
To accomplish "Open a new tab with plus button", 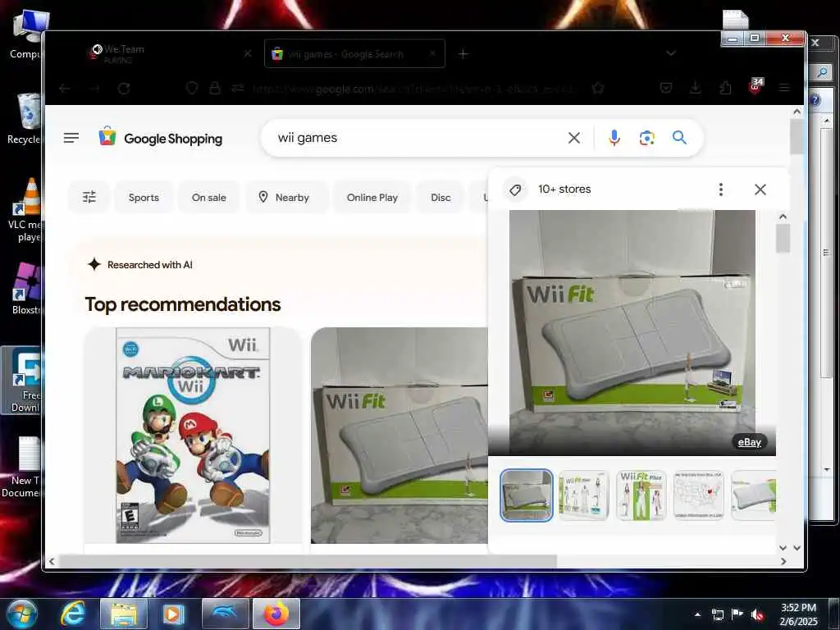I will pyautogui.click(x=463, y=54).
